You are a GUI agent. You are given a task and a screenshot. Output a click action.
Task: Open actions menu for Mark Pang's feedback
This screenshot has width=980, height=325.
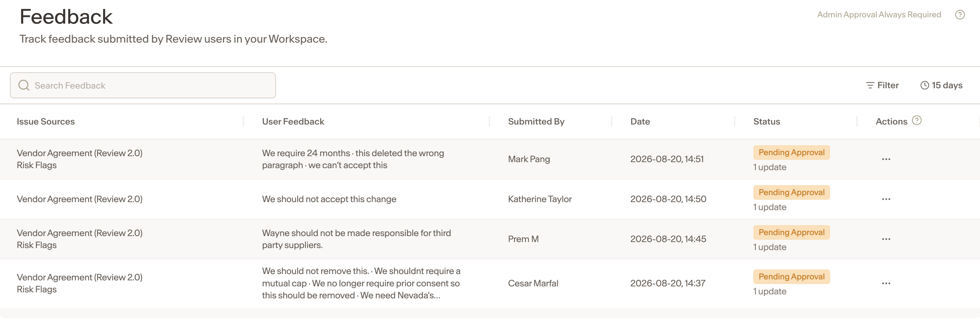coord(886,159)
